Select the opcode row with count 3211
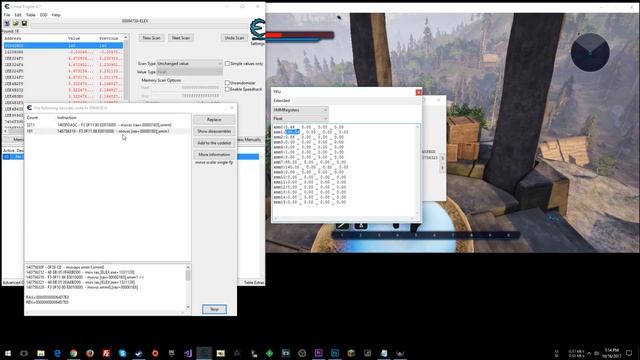 click(x=107, y=125)
